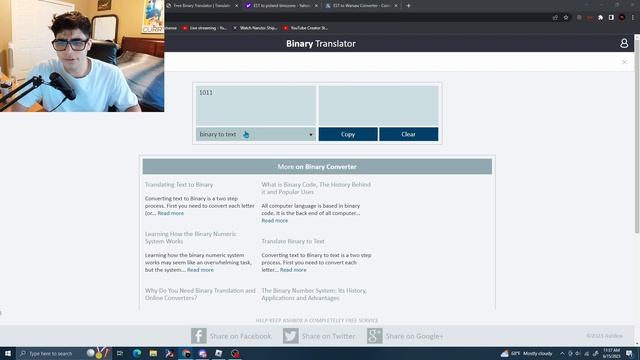Screen dimensions: 640x360
Task: Open the browser extensions puzzle icon
Action: (600, 18)
